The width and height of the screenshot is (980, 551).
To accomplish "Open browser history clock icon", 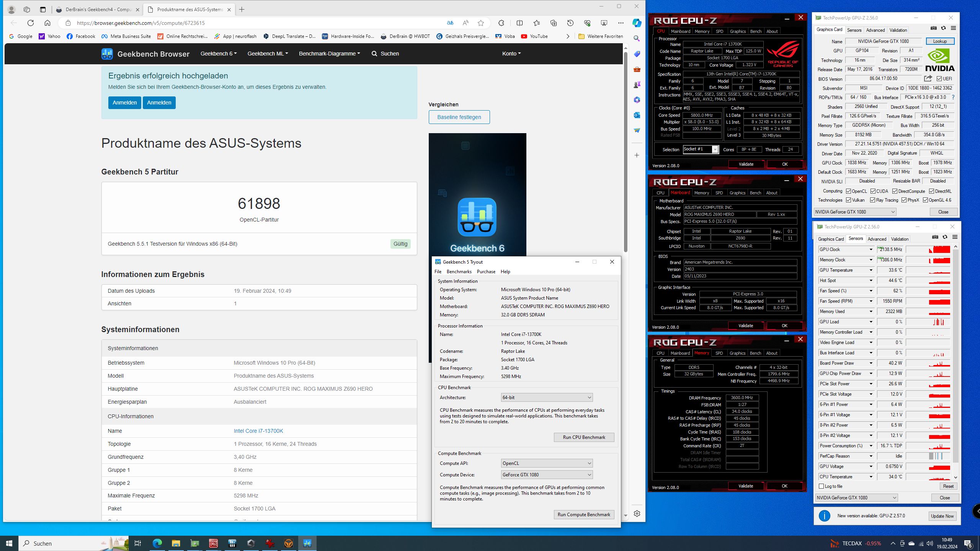I will point(570,23).
